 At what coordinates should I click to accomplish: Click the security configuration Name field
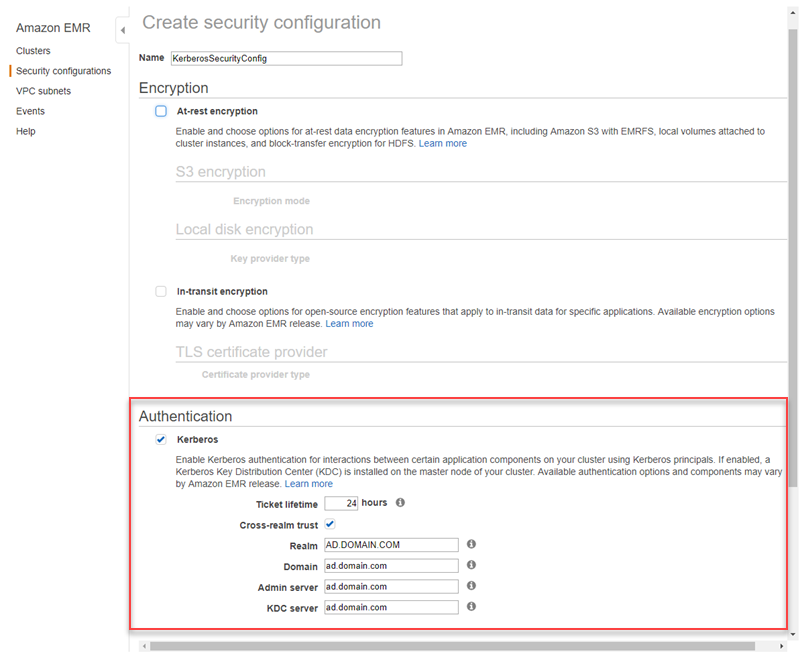(286, 59)
